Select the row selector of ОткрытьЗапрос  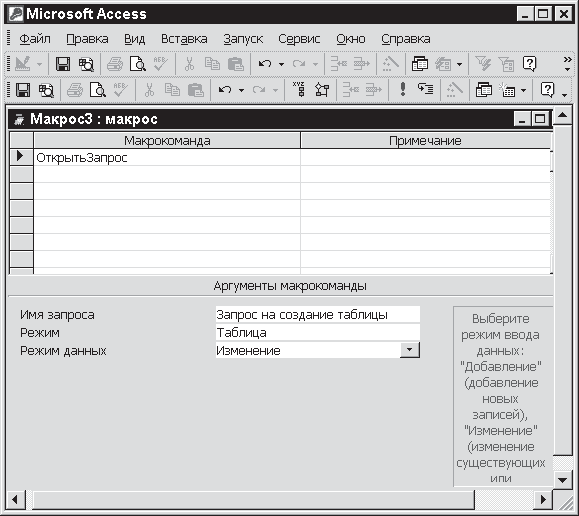(x=21, y=157)
